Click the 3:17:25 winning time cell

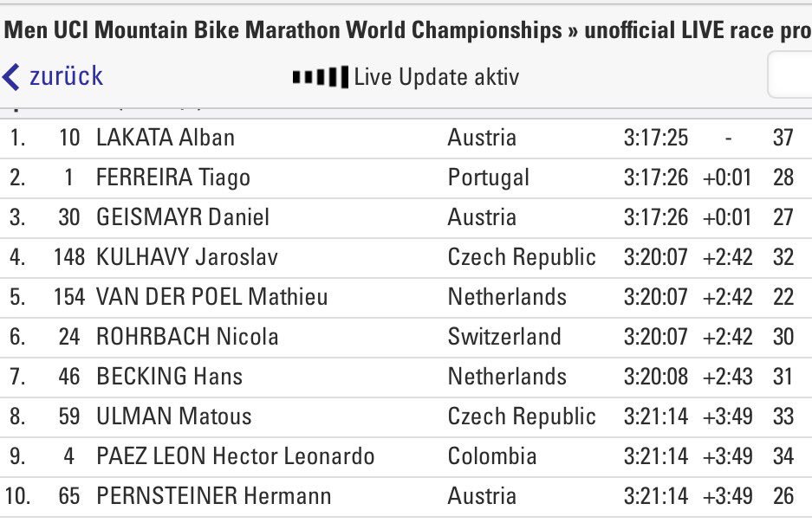tap(656, 139)
